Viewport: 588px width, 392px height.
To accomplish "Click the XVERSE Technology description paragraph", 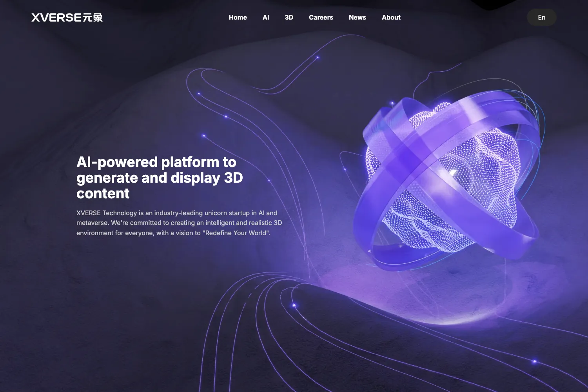I will point(179,223).
